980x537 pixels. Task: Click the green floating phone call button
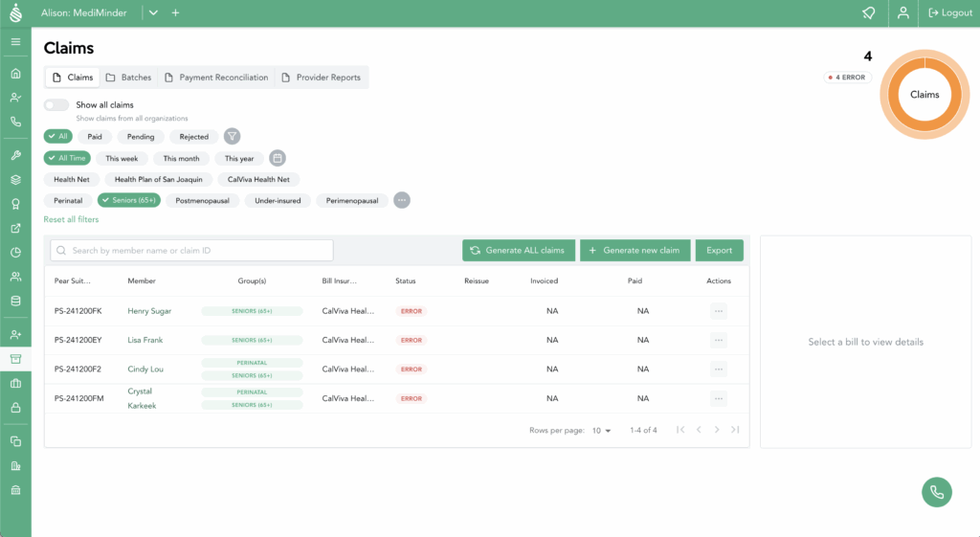pos(936,492)
